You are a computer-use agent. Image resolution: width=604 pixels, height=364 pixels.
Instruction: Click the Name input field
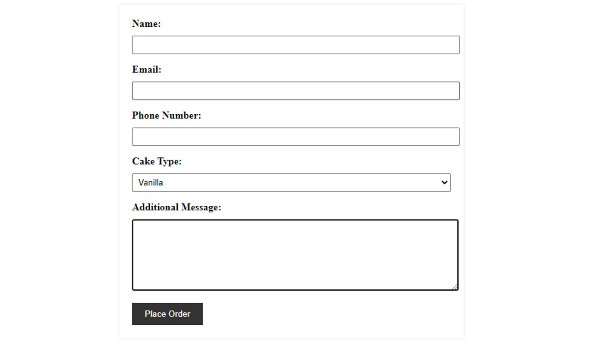point(296,45)
